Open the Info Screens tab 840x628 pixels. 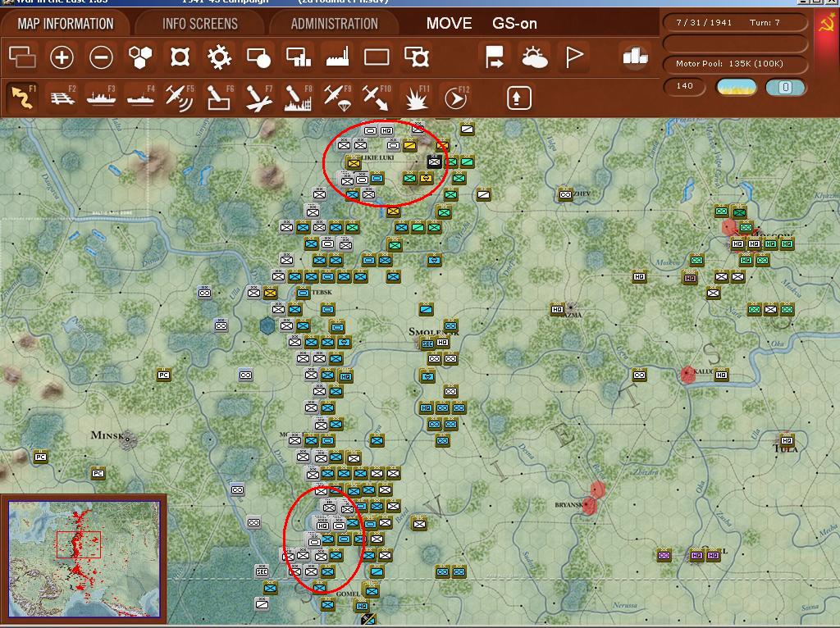[200, 24]
